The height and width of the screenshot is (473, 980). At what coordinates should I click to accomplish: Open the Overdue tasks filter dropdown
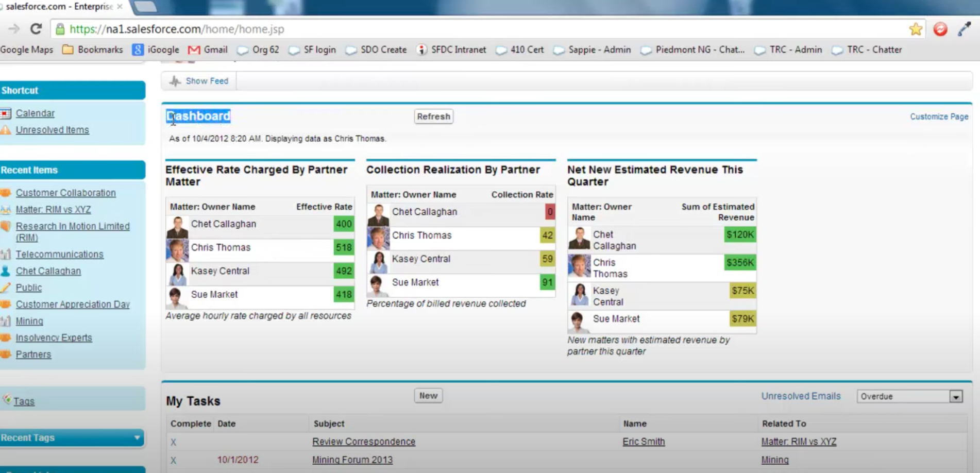coord(909,396)
